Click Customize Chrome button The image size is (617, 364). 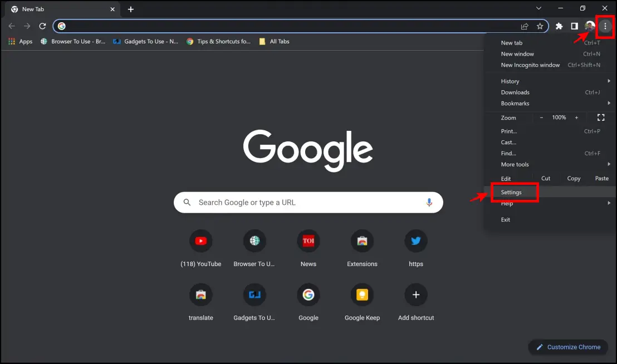(568, 347)
